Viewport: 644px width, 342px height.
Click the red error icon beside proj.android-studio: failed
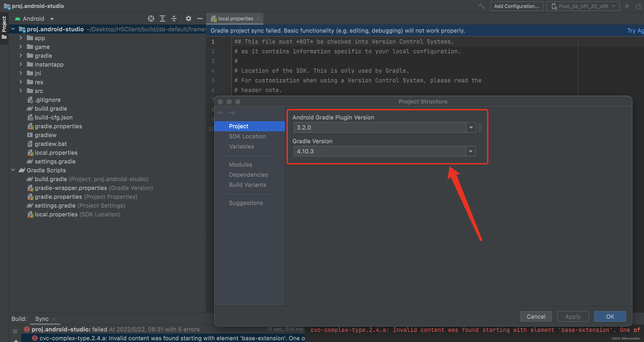(27, 329)
